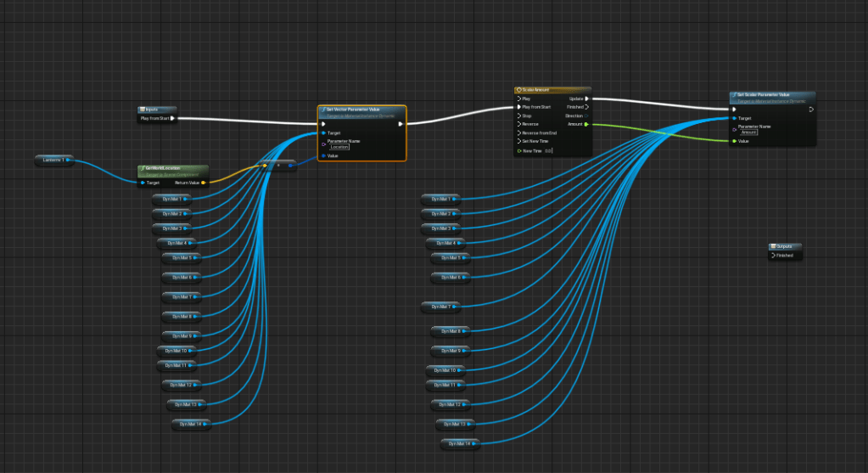
Task: Select the Set Vector Parameter Value node title
Action: (356, 110)
